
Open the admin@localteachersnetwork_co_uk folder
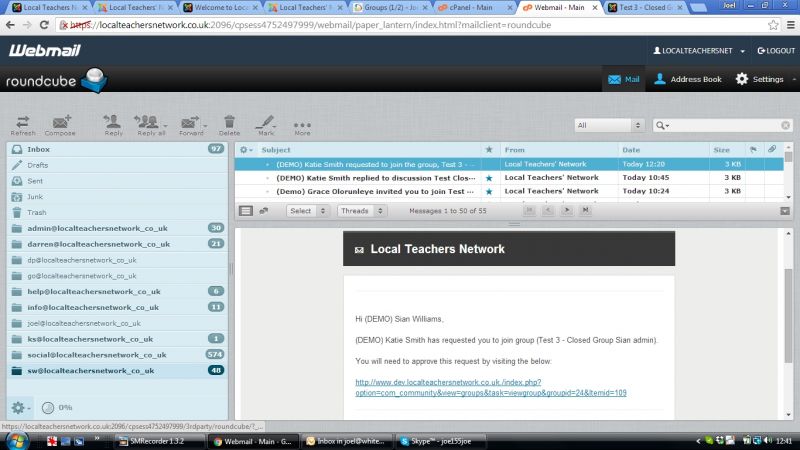[x=117, y=228]
